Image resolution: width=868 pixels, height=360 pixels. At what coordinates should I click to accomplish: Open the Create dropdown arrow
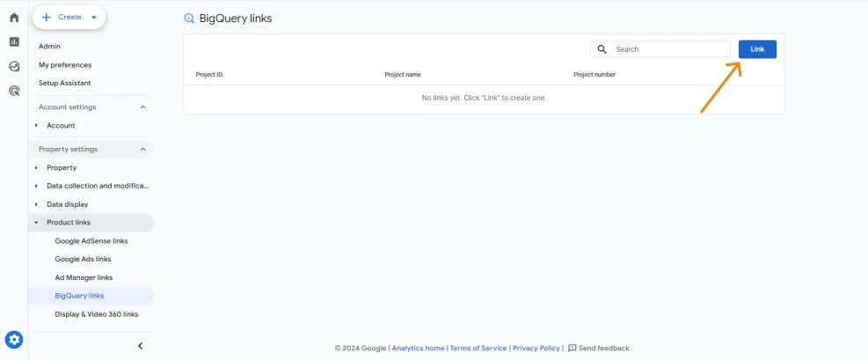(x=93, y=18)
